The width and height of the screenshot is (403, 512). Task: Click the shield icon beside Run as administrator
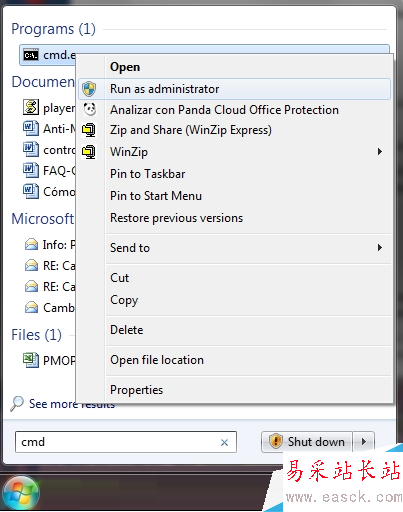click(89, 89)
